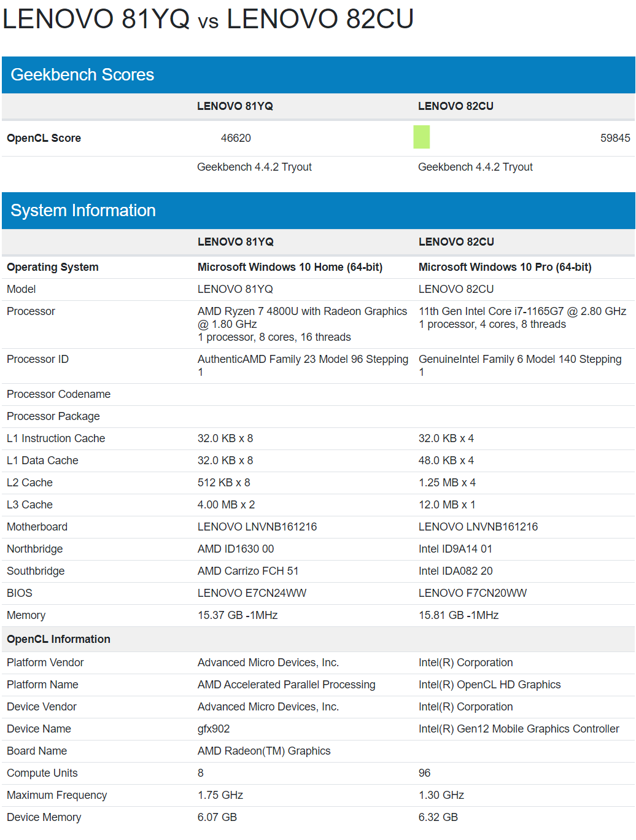The width and height of the screenshot is (636, 840).
Task: Click the 6.32 GB device memory value
Action: (438, 817)
